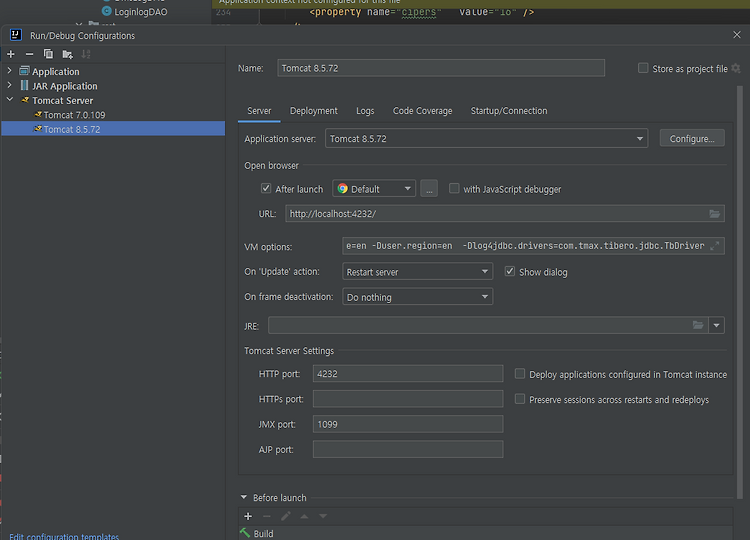Add a new run configuration
The image size is (750, 540).
pos(11,54)
